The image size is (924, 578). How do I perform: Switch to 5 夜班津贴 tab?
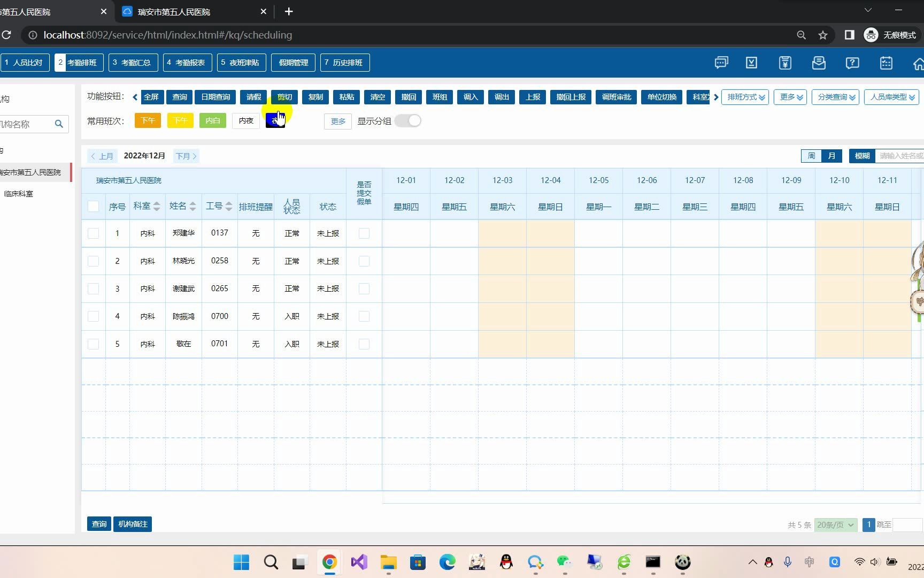[x=241, y=63]
